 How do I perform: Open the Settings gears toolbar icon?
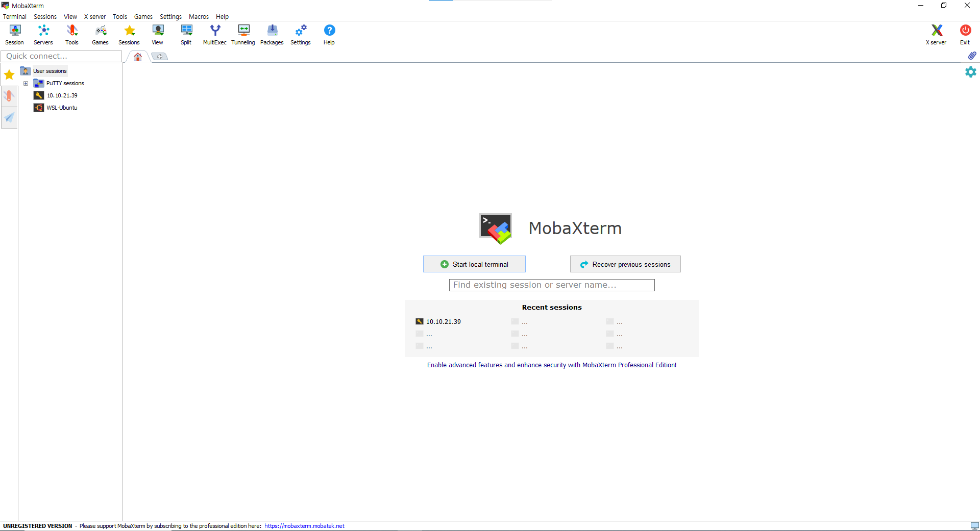[301, 35]
